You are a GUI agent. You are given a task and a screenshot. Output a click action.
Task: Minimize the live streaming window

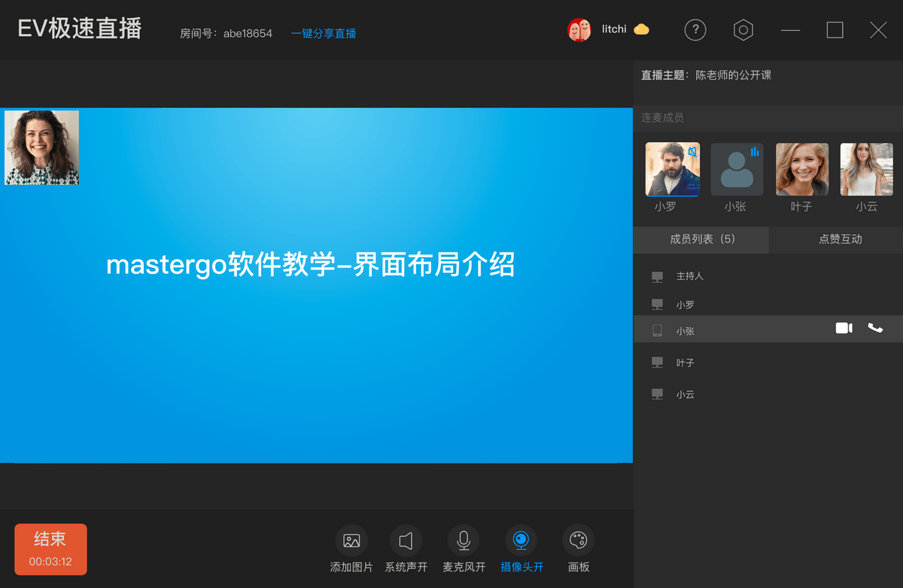tap(791, 30)
